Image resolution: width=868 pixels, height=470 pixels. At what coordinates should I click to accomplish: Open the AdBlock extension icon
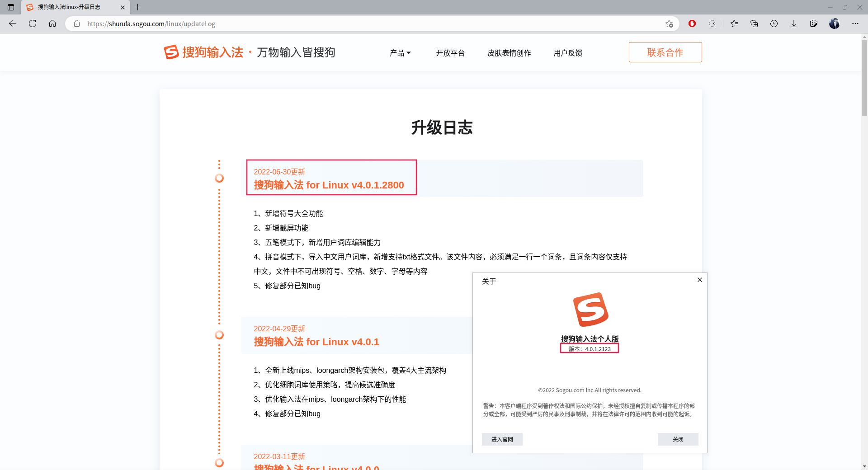692,23
